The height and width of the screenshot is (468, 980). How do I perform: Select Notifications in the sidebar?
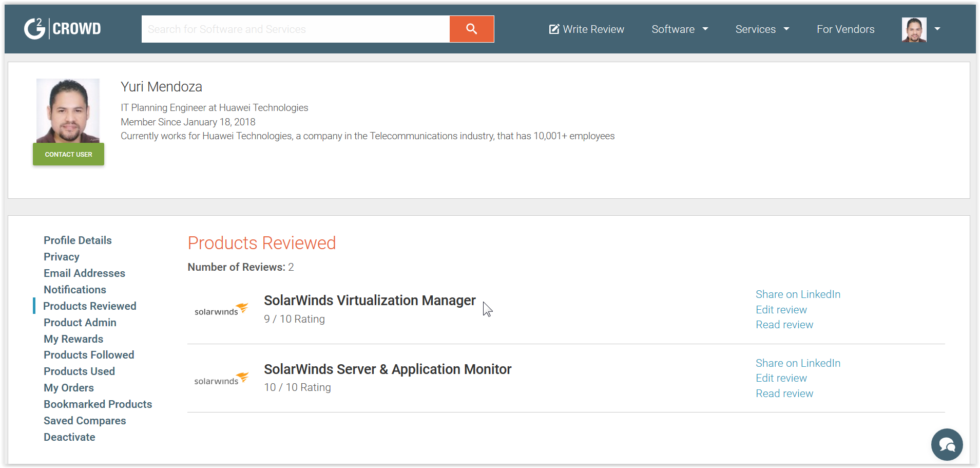[x=75, y=290]
